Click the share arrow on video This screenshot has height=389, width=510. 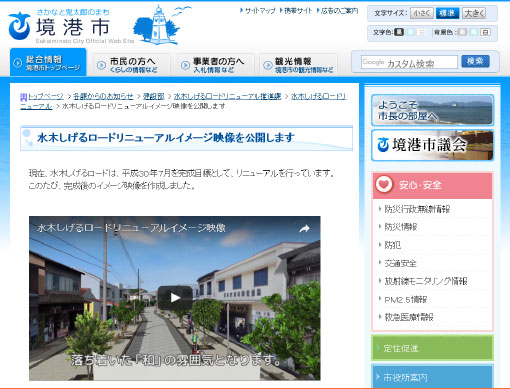click(304, 229)
